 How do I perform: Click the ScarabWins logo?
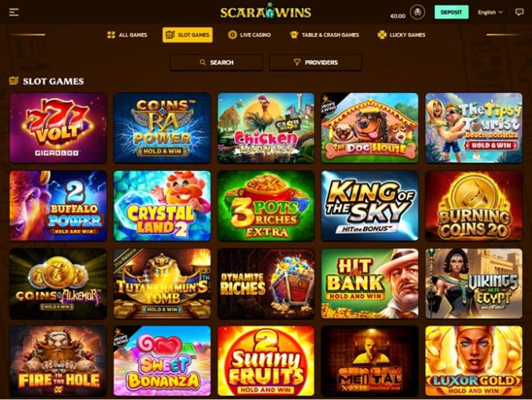(266, 12)
